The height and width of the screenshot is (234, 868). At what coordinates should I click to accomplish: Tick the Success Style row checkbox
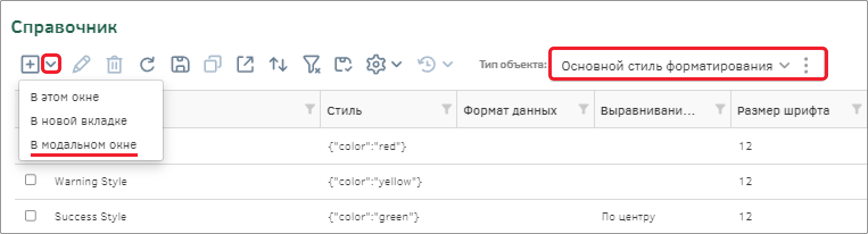[31, 216]
